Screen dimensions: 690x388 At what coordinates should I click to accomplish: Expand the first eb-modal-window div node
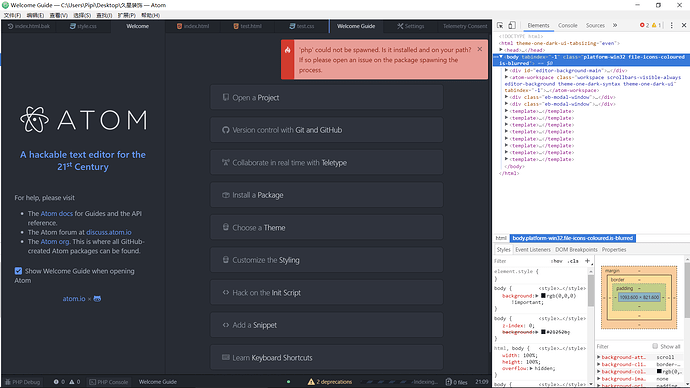[x=506, y=97]
